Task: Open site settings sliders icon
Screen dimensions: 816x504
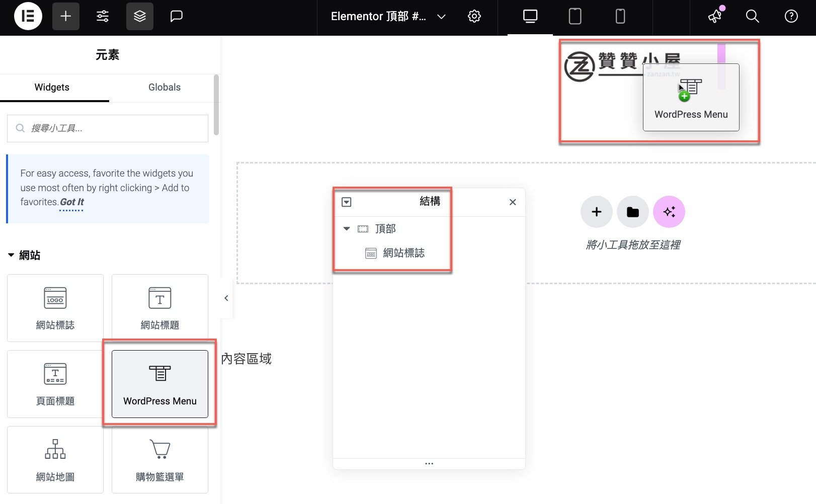Action: [103, 16]
